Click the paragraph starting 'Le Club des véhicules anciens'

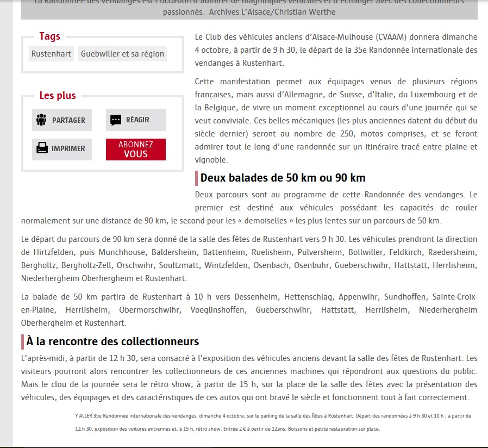tap(336, 50)
